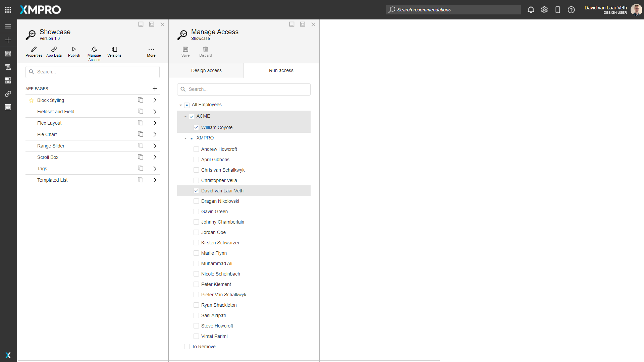Toggle the To Remove checkbox
Viewport: 644px width, 362px height.
pyautogui.click(x=187, y=347)
